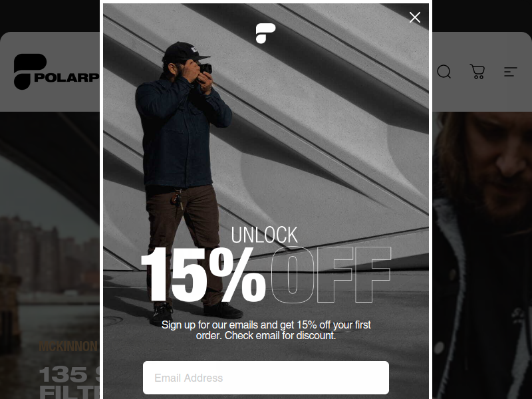Open the site search magnifier icon

click(444, 72)
